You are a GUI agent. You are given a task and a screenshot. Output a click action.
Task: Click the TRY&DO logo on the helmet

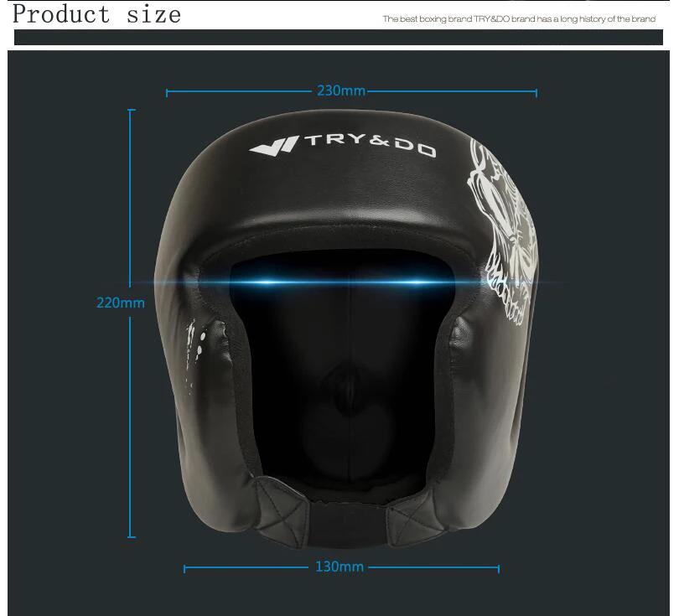(343, 146)
